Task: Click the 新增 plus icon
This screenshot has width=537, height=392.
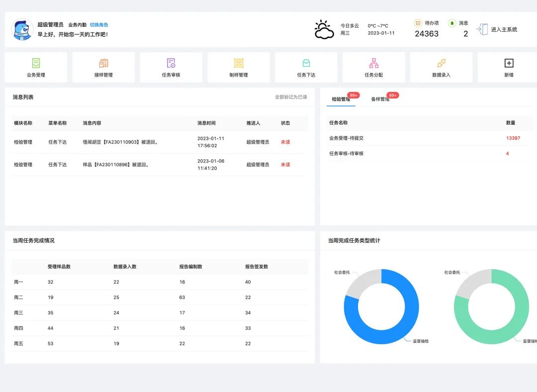Action: tap(509, 63)
